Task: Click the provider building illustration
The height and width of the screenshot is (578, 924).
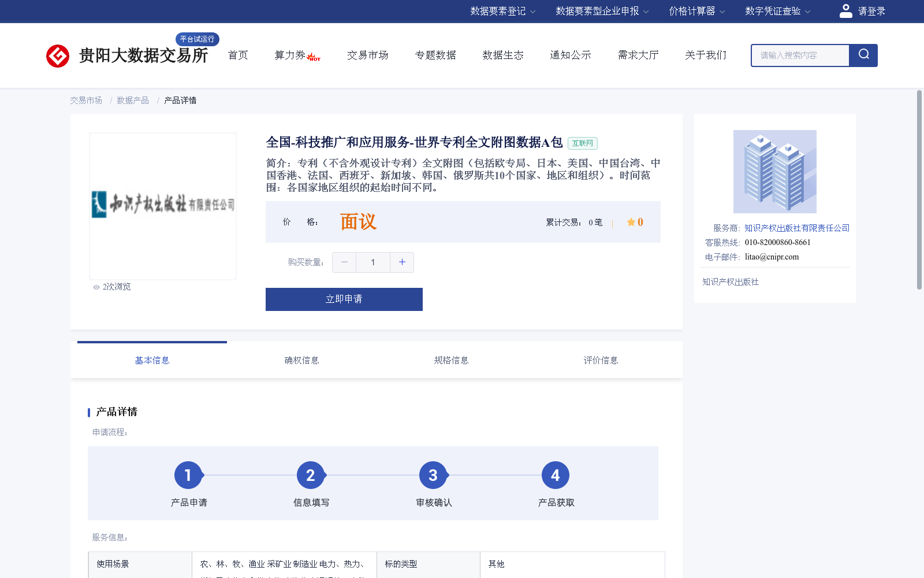Action: coord(775,172)
